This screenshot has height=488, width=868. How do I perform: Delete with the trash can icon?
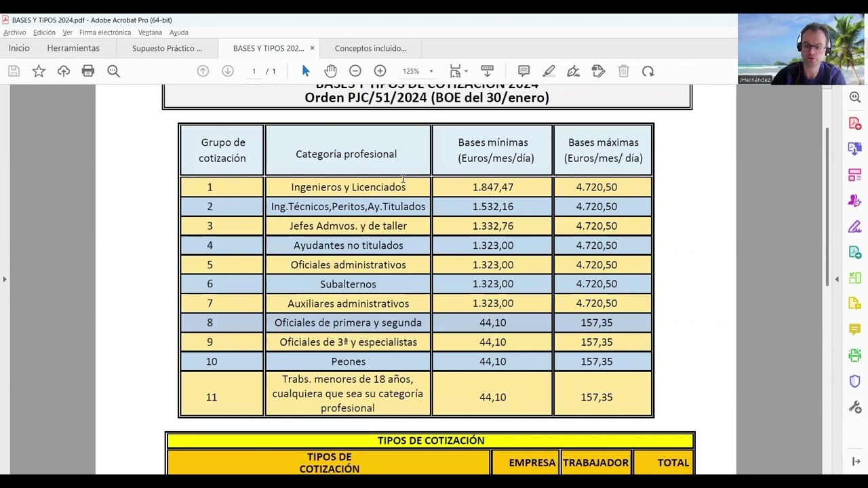pyautogui.click(x=624, y=71)
